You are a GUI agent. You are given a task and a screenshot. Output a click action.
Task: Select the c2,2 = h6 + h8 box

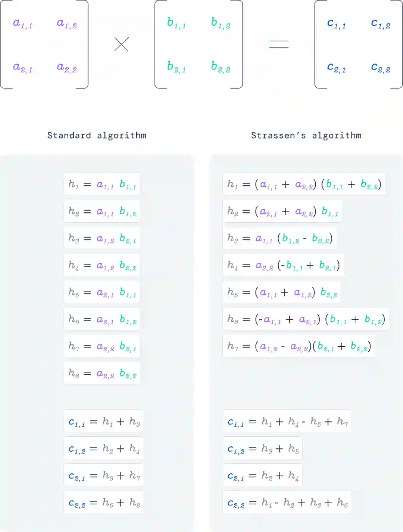point(104,503)
